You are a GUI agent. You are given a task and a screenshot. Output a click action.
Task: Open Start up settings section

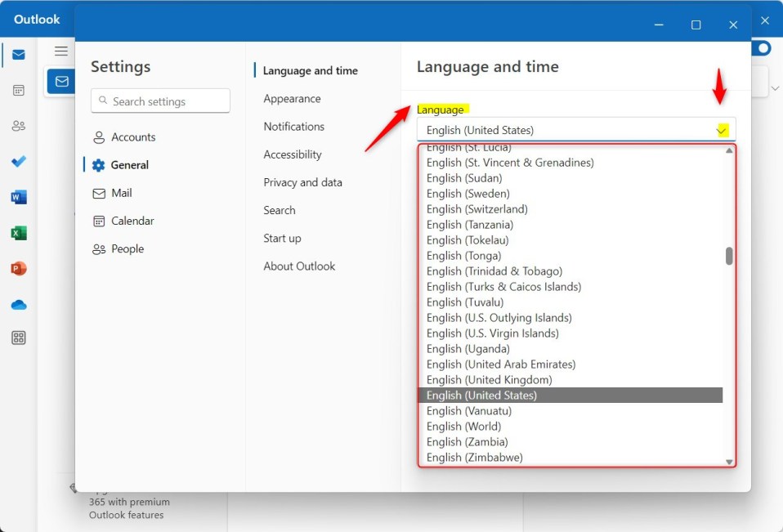[282, 239]
